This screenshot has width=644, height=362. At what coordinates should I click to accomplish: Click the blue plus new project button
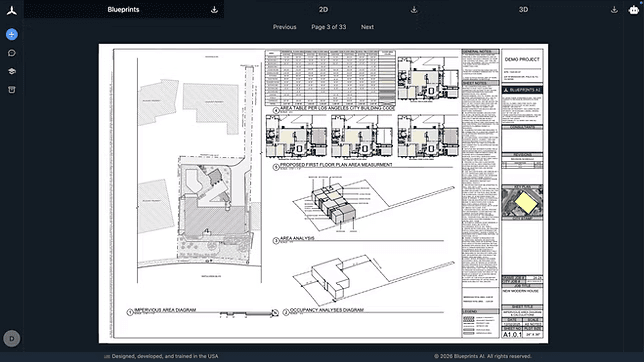(12, 35)
